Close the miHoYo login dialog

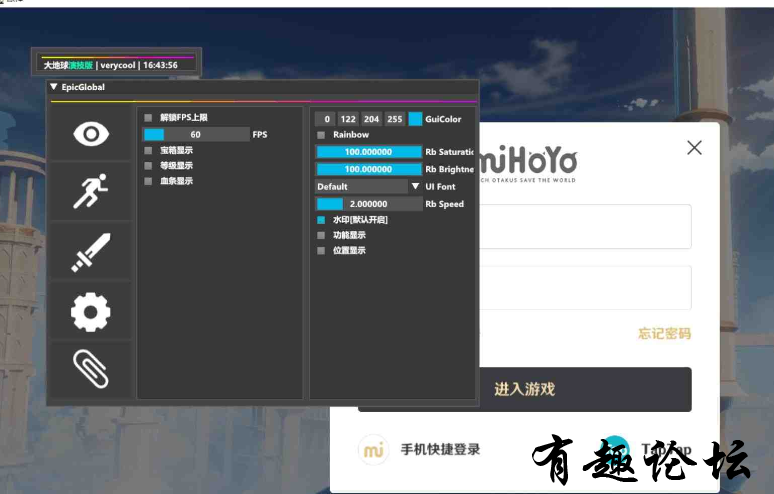[x=694, y=148]
